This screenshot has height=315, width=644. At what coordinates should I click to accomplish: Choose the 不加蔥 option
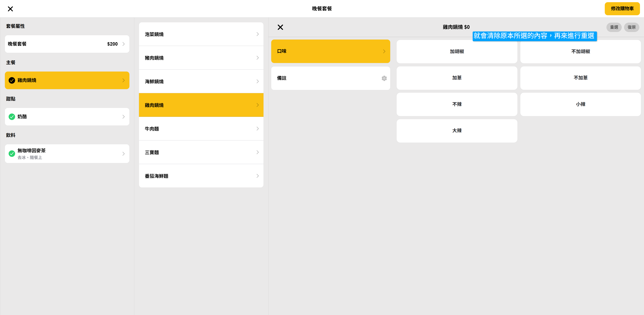[x=580, y=78]
